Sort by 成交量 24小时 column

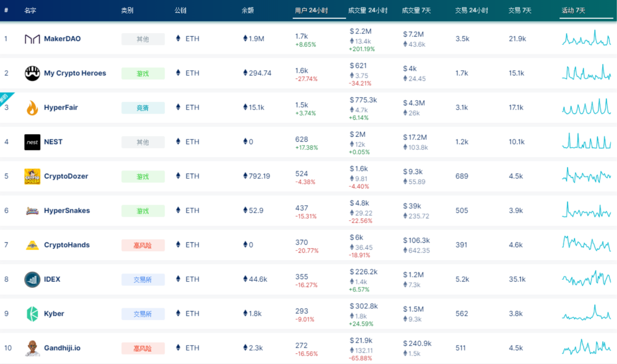coord(368,10)
